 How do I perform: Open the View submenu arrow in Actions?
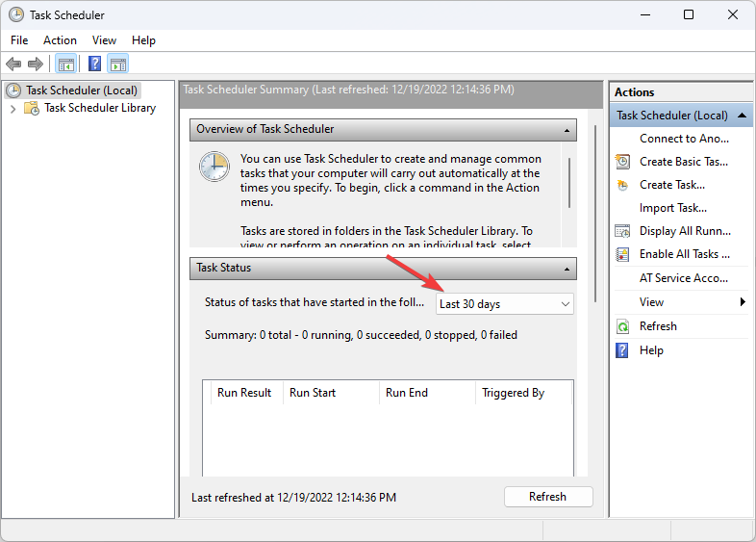click(x=743, y=302)
